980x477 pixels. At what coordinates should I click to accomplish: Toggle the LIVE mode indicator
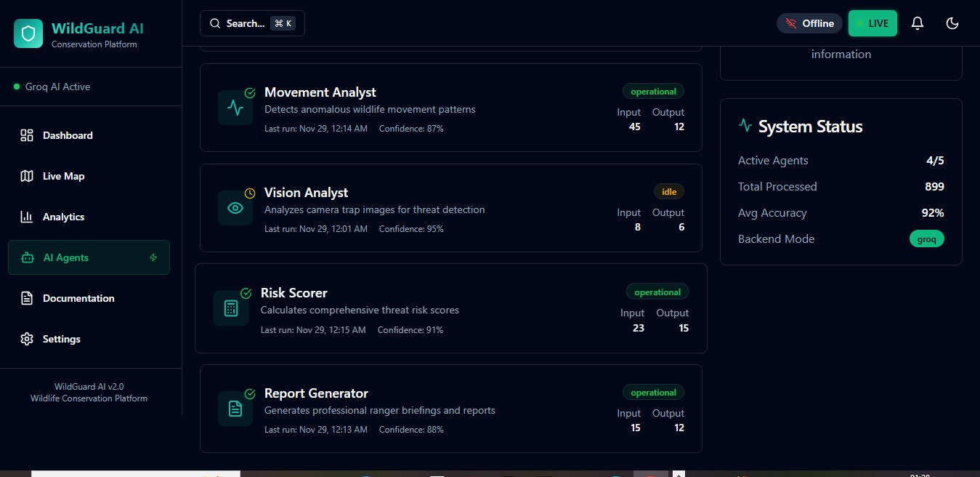872,23
